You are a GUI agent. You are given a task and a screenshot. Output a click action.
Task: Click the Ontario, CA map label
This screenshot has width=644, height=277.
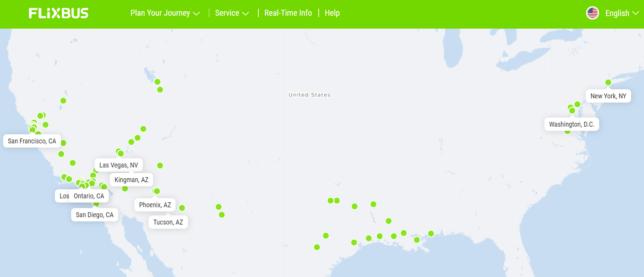(x=89, y=196)
